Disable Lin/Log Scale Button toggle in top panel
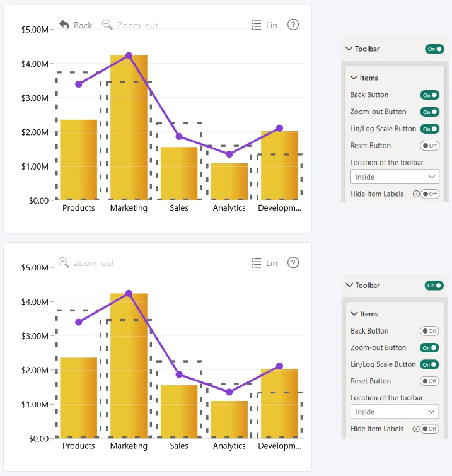Screen dimensions: 452x476 (x=430, y=129)
